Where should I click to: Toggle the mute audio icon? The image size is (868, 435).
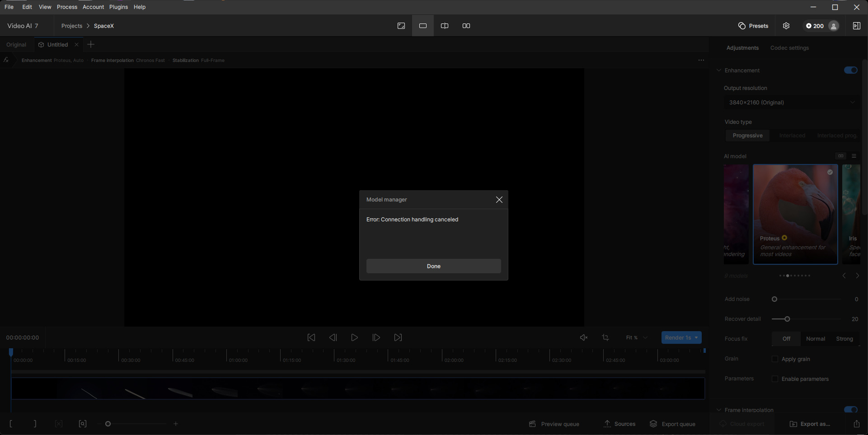click(584, 337)
